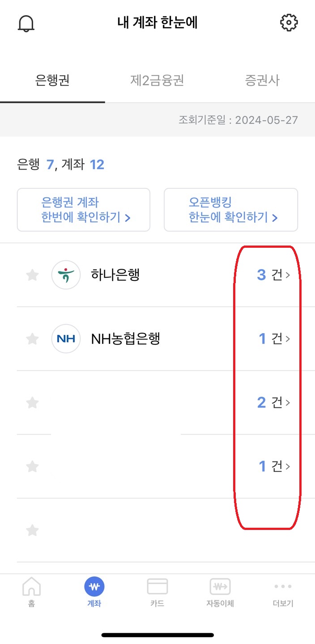This screenshot has width=315, height=644.
Task: Select the 하나은행 bank logo
Action: click(x=66, y=275)
